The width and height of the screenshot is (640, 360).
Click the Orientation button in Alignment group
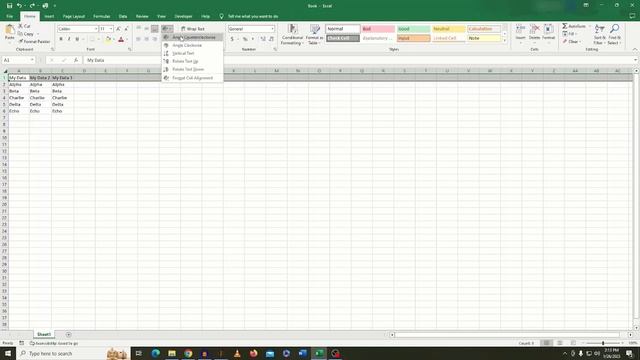[167, 29]
